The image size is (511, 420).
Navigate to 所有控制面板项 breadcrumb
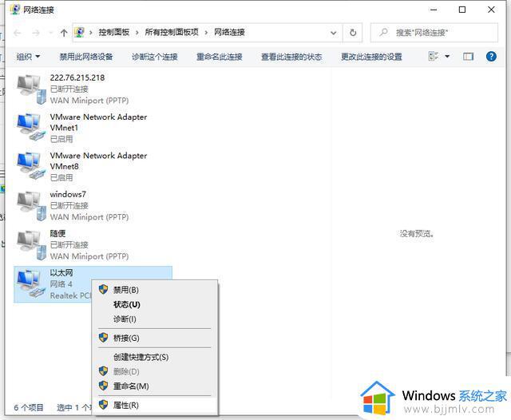[x=172, y=32]
